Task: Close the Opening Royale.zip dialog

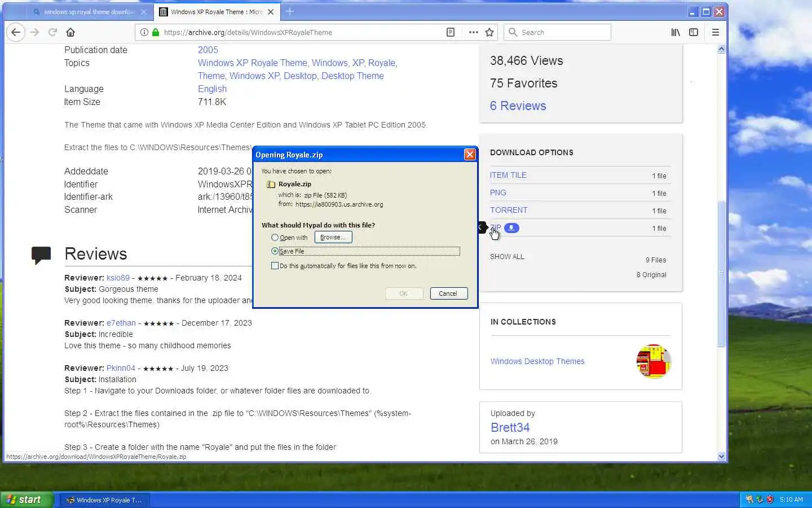Action: (470, 155)
